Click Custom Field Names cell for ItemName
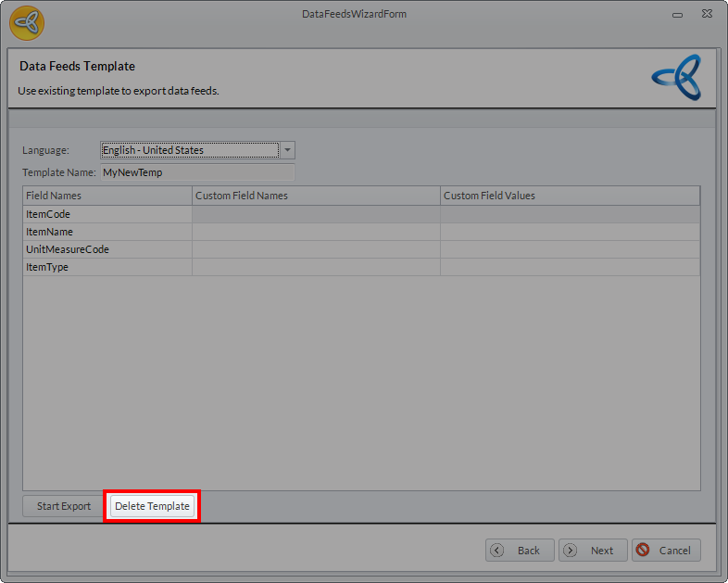Viewport: 728px width, 583px height. coord(315,232)
